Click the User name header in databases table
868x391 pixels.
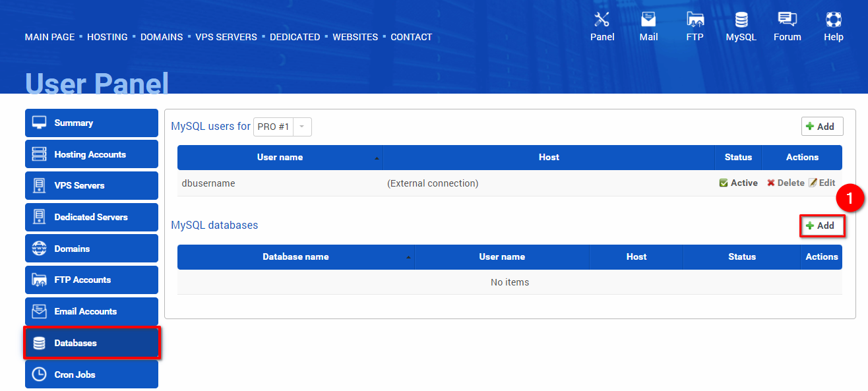click(x=502, y=256)
